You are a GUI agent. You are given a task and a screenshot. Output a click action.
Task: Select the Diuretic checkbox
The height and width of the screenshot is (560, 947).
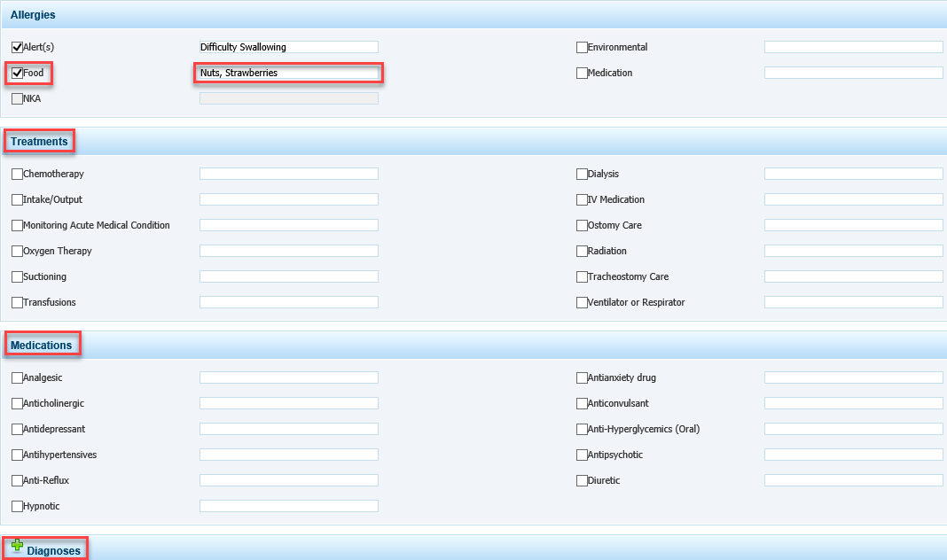tap(582, 481)
